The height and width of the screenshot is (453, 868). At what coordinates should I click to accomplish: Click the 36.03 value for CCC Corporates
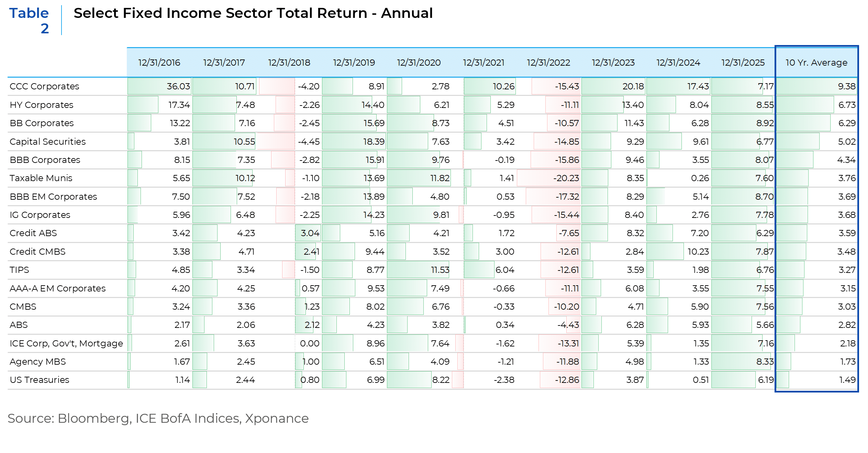178,86
